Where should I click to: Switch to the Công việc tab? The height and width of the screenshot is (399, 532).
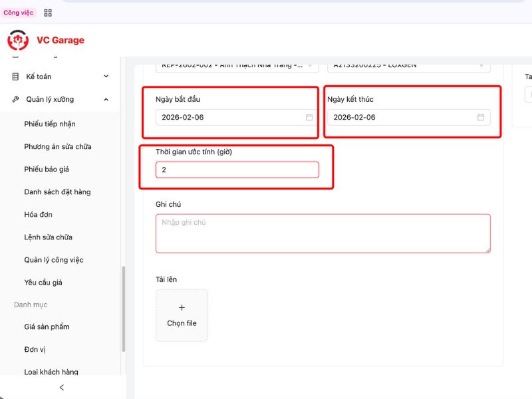[18, 13]
